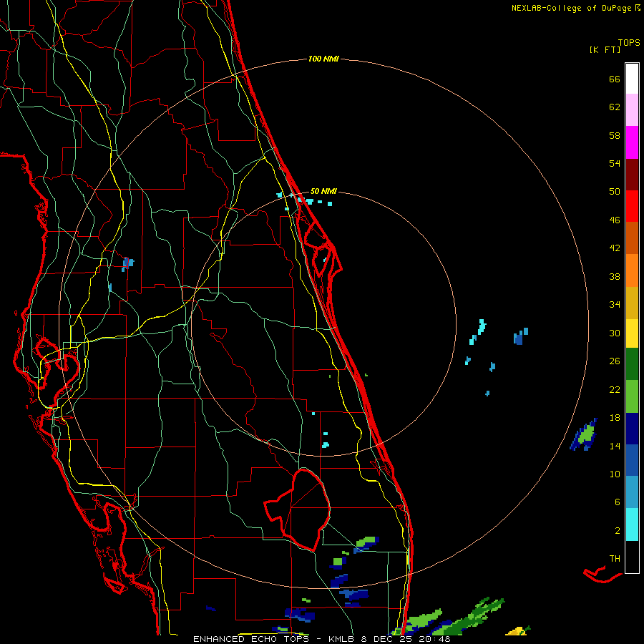Click the legend value 66
The image size is (644, 644).
point(615,79)
